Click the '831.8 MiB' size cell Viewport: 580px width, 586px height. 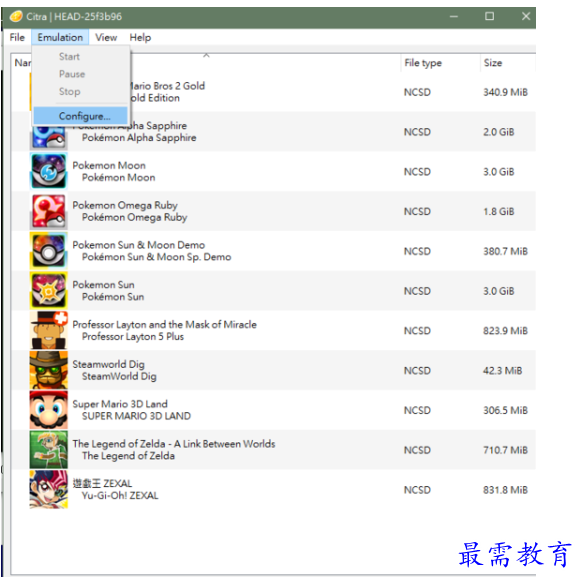(x=505, y=490)
